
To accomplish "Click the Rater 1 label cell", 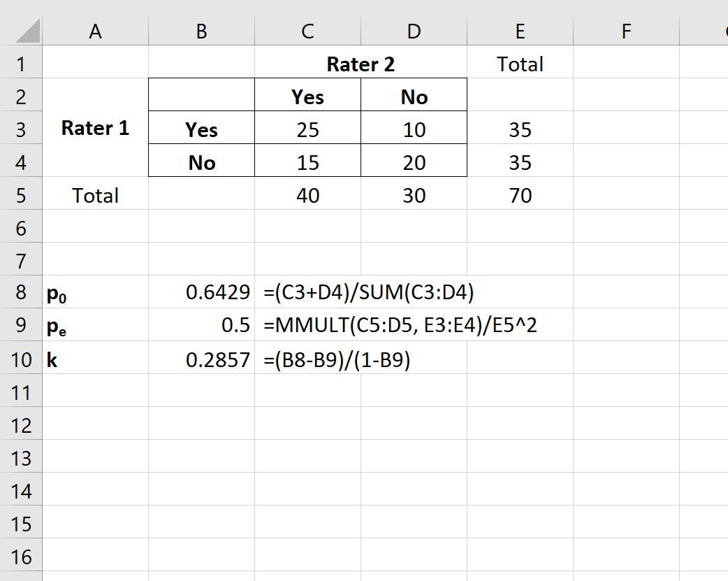I will pyautogui.click(x=96, y=129).
